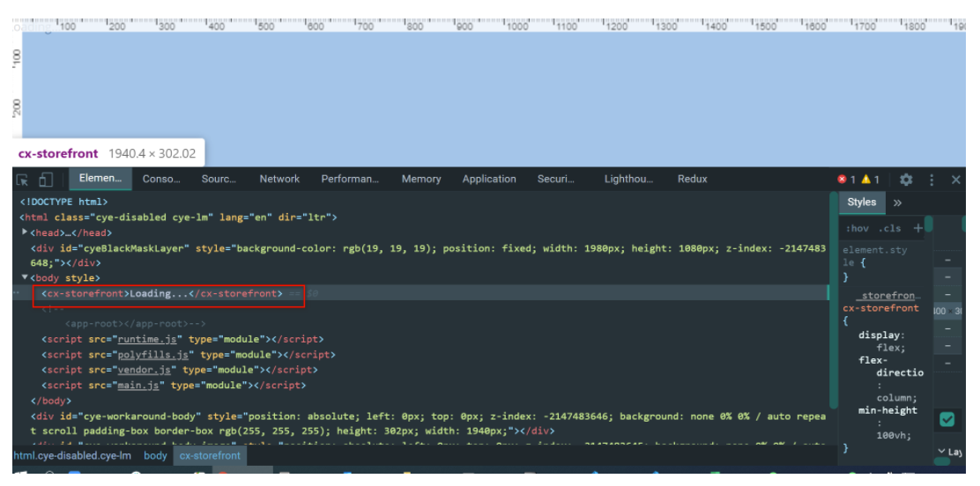Select the closing body tag line
The image size is (980, 486).
[50, 401]
